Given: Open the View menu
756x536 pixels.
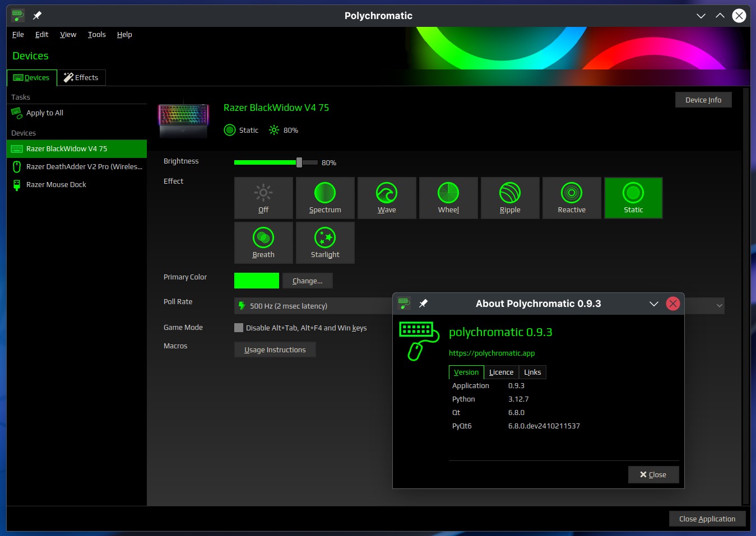Looking at the screenshot, I should click(68, 35).
